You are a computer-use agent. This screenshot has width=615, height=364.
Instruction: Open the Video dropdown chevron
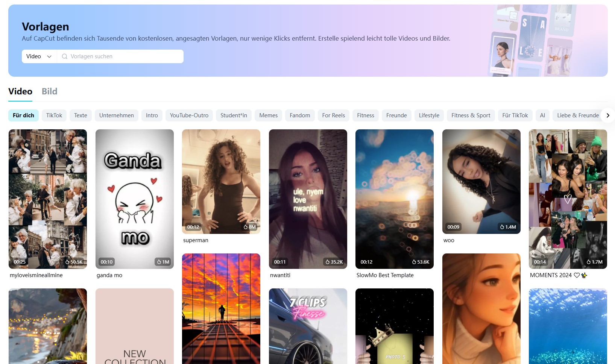[x=49, y=56]
